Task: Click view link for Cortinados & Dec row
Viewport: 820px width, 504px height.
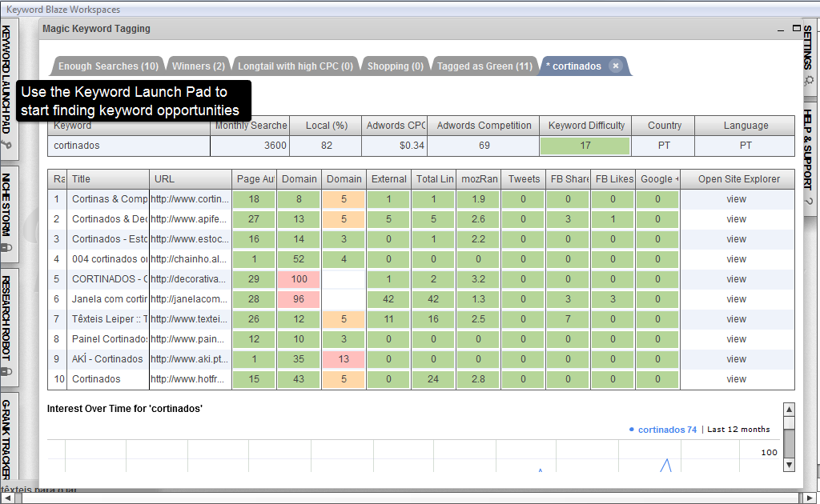Action: pos(736,219)
